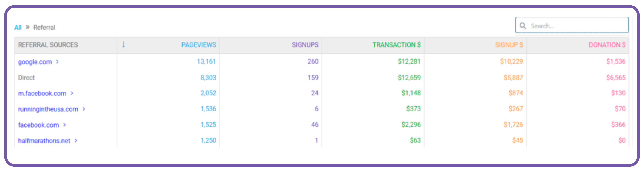This screenshot has width=644, height=172.
Task: Expand runningintheusa.com chevron arrow
Action: (x=84, y=109)
